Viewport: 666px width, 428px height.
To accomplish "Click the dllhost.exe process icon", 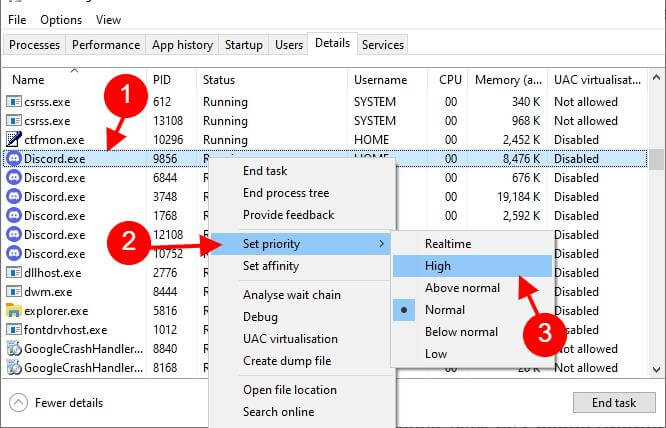I will pos(14,273).
